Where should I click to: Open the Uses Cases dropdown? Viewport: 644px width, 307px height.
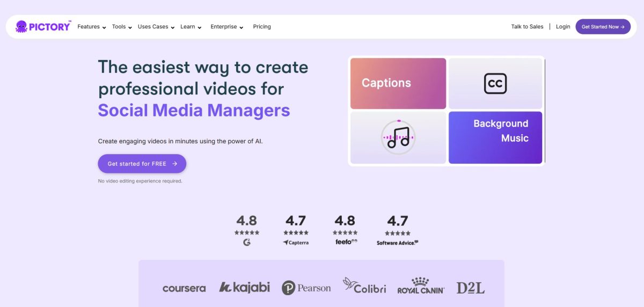[156, 27]
